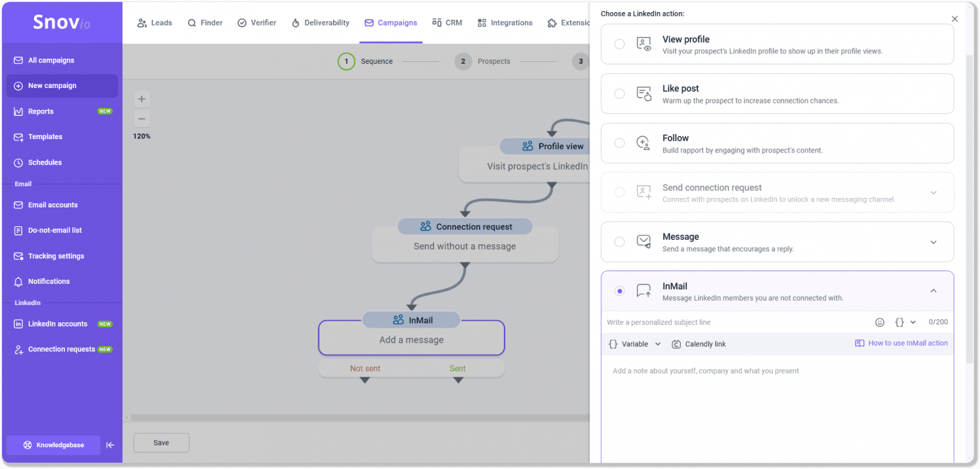Click the Schedules clock icon
The image size is (980, 469).
(x=18, y=162)
